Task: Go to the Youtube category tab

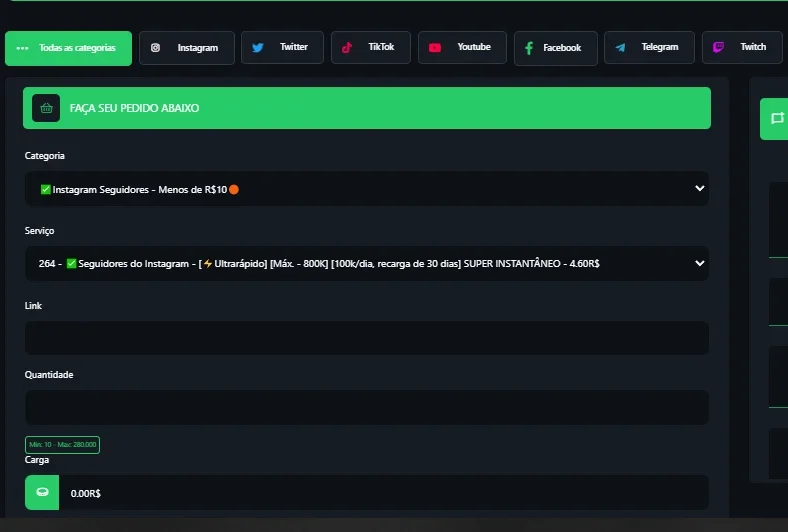Action: click(462, 47)
